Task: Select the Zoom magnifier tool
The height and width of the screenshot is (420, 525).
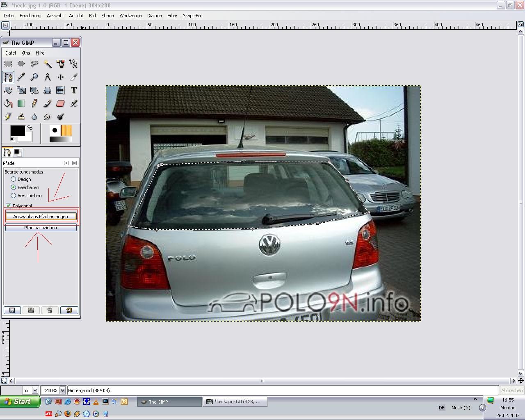Action: click(34, 77)
